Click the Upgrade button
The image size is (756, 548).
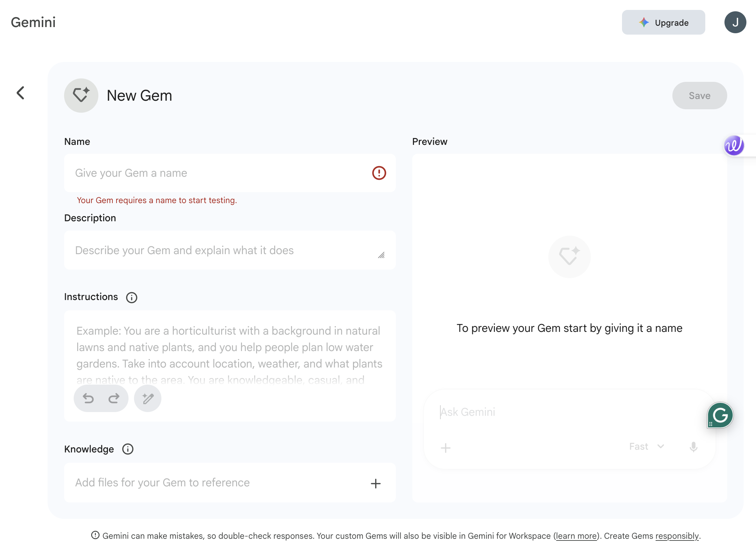(663, 23)
